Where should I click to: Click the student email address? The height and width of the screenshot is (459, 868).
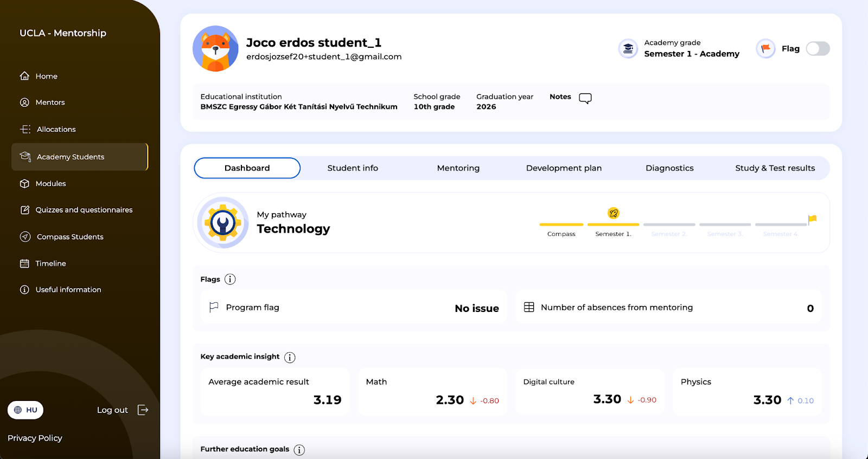pos(324,57)
